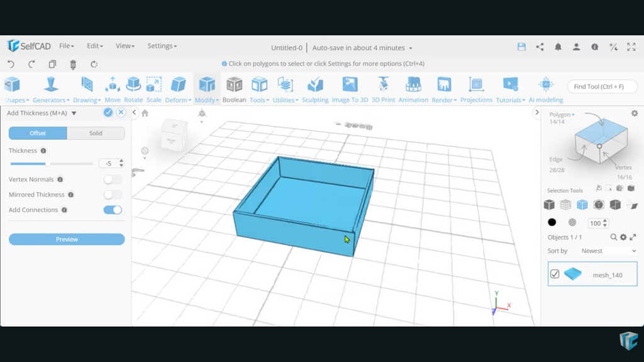The width and height of the screenshot is (644, 362).
Task: Open Image To 3D tool
Action: [350, 89]
